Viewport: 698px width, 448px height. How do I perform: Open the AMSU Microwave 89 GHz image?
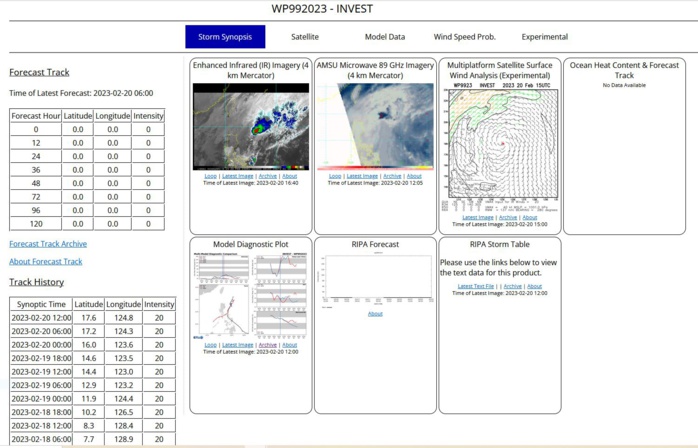pos(375,126)
